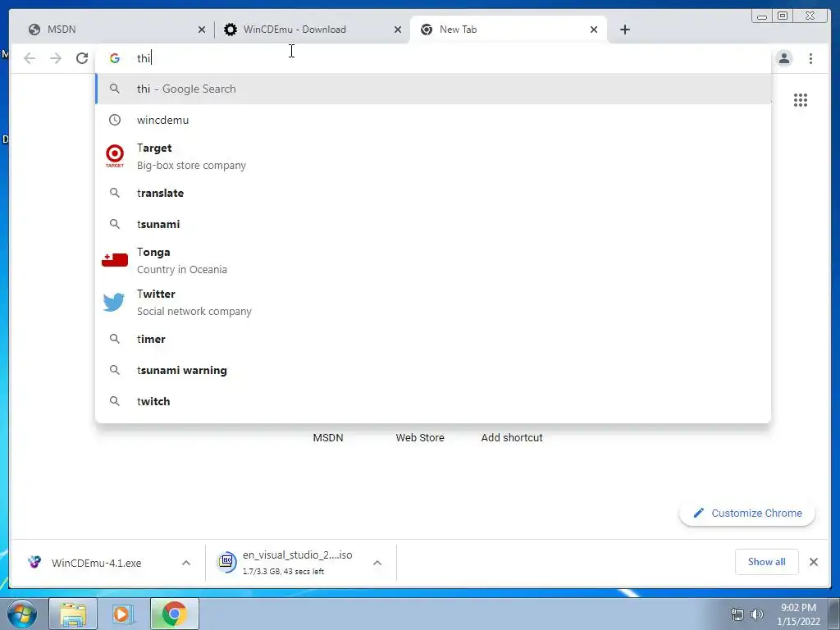Image resolution: width=840 pixels, height=630 pixels.
Task: Open Windows Media Player from taskbar
Action: (123, 614)
